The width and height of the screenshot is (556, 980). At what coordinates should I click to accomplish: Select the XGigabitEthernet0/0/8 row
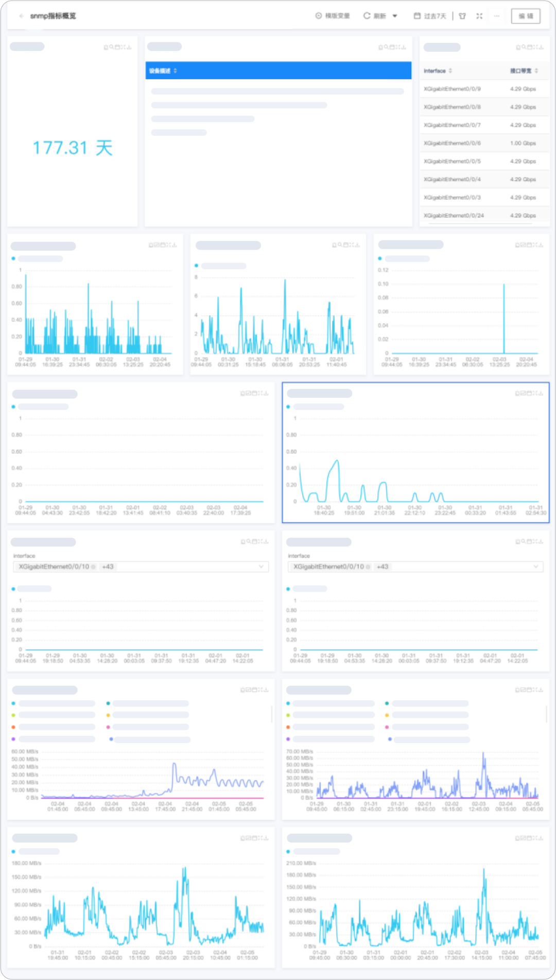(x=484, y=107)
